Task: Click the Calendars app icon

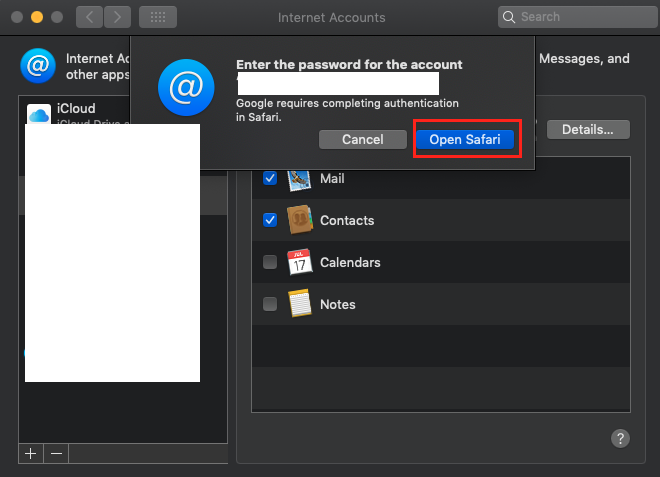Action: (300, 261)
